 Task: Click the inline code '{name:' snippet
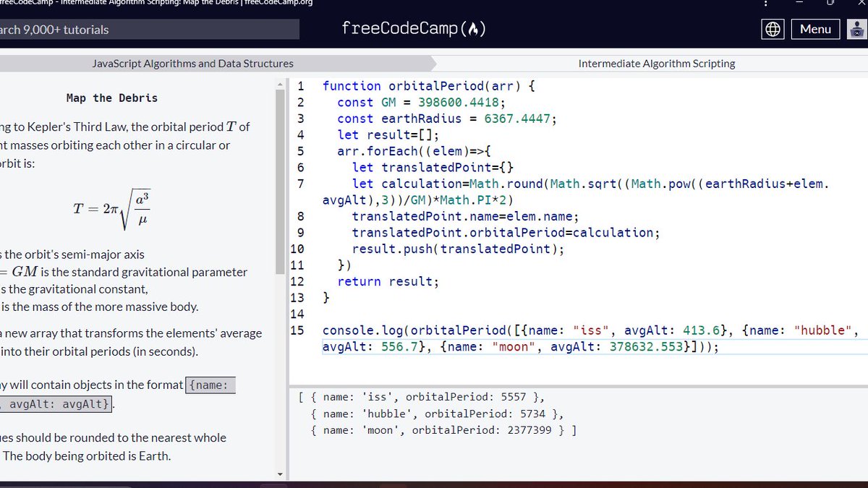click(211, 385)
